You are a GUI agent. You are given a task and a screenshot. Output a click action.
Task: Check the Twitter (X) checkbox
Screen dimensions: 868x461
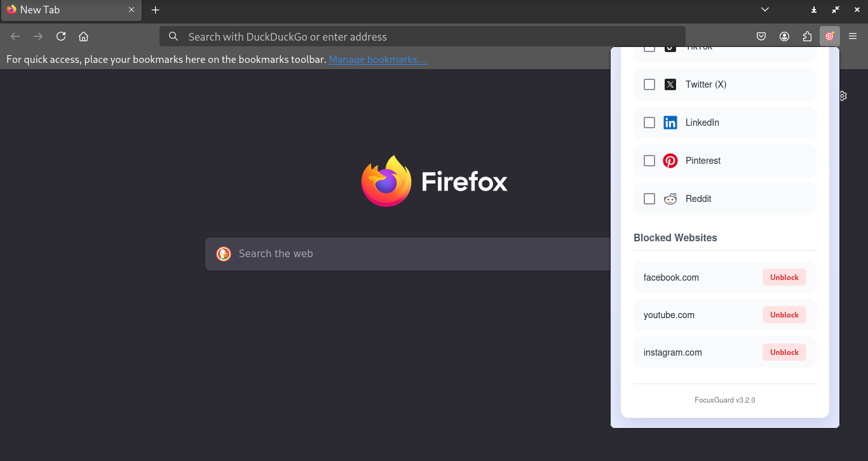click(x=649, y=84)
